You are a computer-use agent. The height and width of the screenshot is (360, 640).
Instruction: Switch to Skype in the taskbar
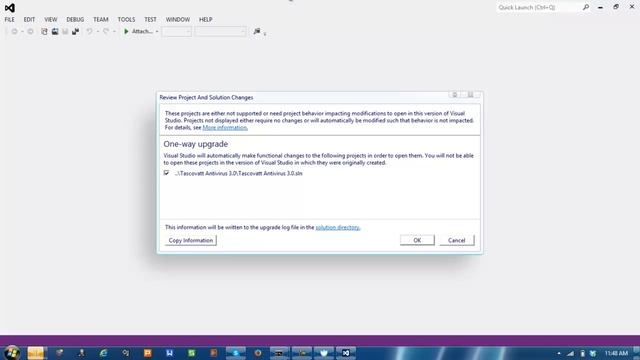coord(236,353)
